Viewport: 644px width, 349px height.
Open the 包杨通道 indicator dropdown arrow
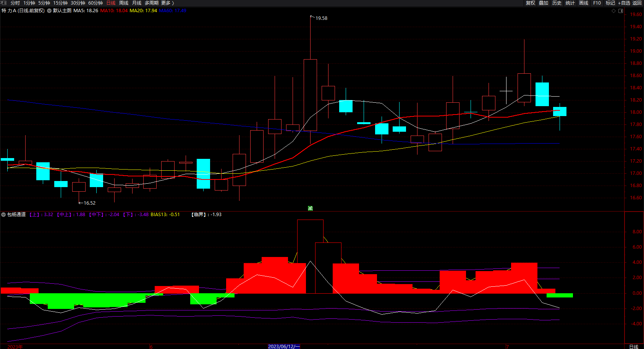(3, 215)
